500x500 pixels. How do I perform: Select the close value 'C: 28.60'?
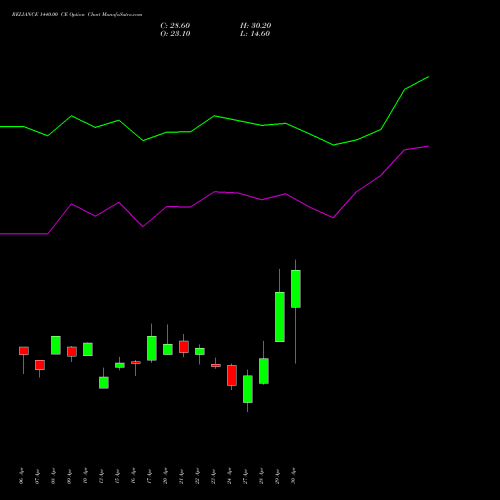(175, 26)
